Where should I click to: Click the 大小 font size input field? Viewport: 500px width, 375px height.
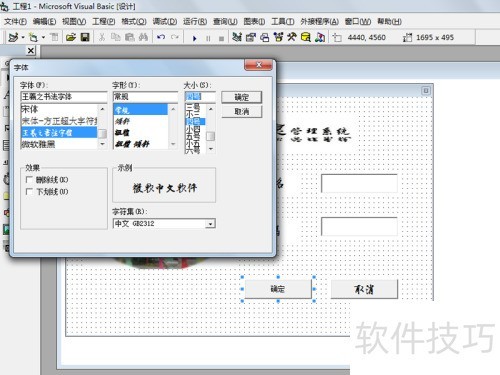pos(200,97)
